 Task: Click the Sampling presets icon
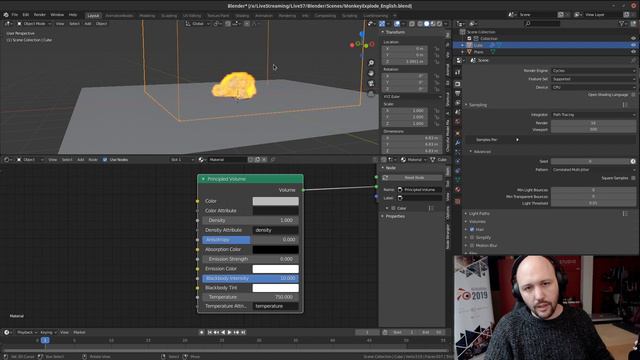(x=625, y=105)
